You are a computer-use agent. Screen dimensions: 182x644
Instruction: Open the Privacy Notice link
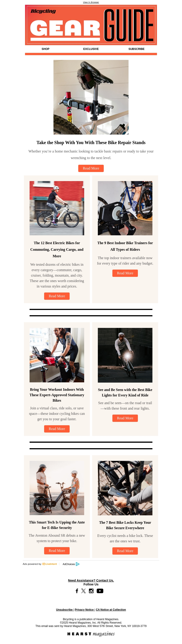[84, 610]
